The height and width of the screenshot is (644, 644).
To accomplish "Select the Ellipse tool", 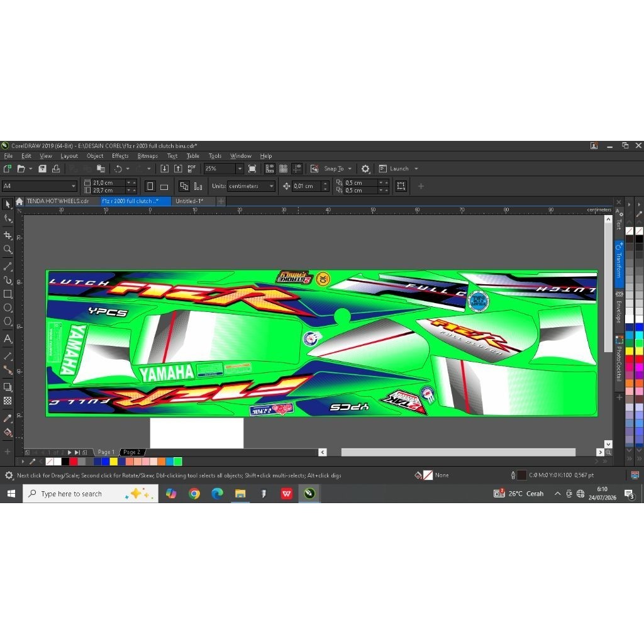I will [x=8, y=308].
